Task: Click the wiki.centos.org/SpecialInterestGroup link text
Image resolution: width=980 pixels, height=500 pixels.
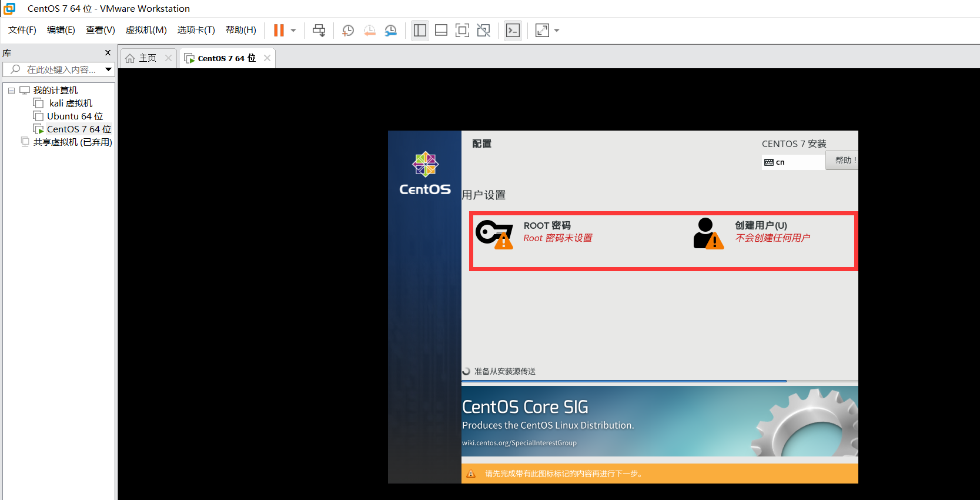Action: tap(519, 443)
